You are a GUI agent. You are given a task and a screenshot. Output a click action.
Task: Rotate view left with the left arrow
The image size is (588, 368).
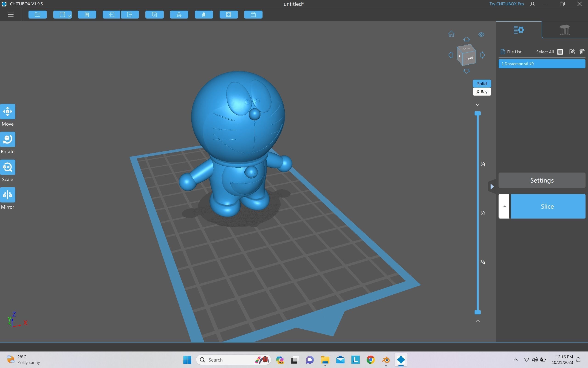(x=451, y=55)
